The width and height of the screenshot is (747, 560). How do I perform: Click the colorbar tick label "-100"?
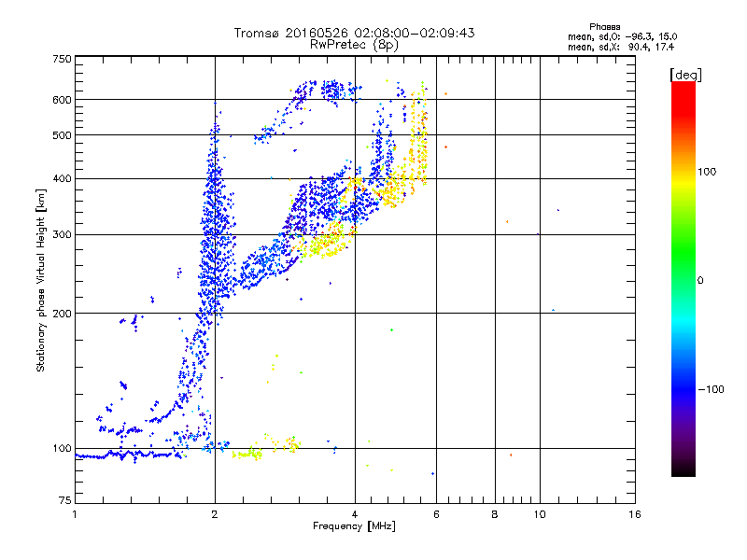pyautogui.click(x=711, y=389)
